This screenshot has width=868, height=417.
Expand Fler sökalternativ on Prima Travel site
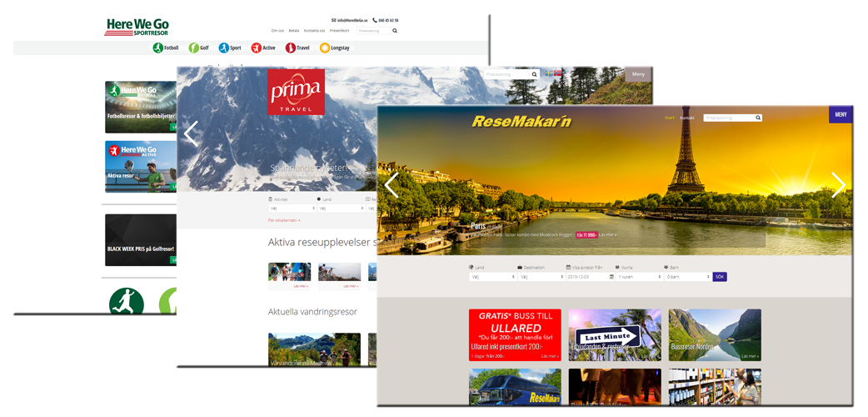click(284, 220)
